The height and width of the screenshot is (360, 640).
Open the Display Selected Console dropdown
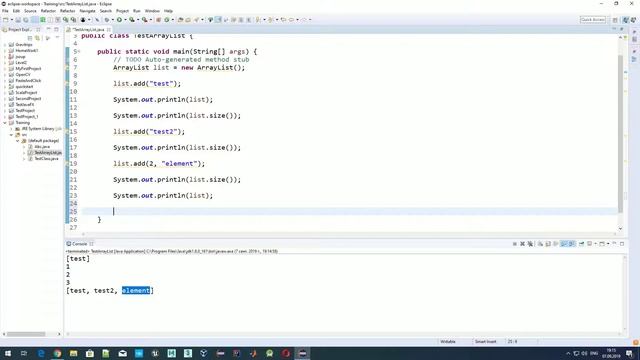596,244
